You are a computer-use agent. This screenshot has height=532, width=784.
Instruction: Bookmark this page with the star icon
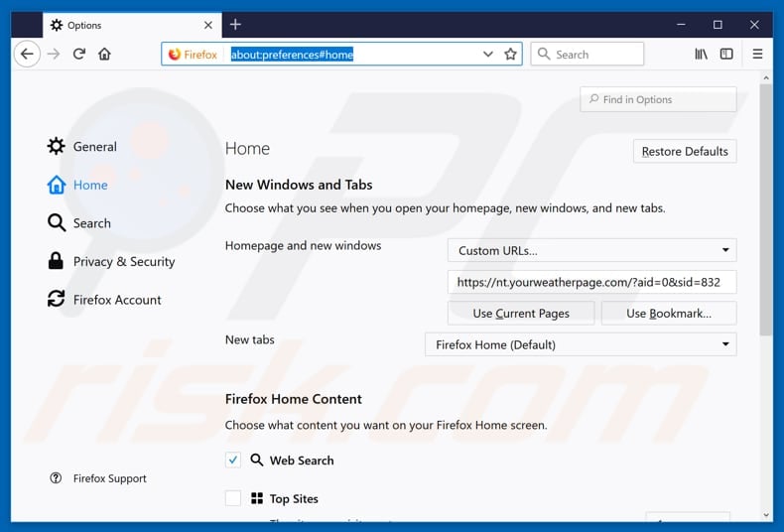click(511, 55)
